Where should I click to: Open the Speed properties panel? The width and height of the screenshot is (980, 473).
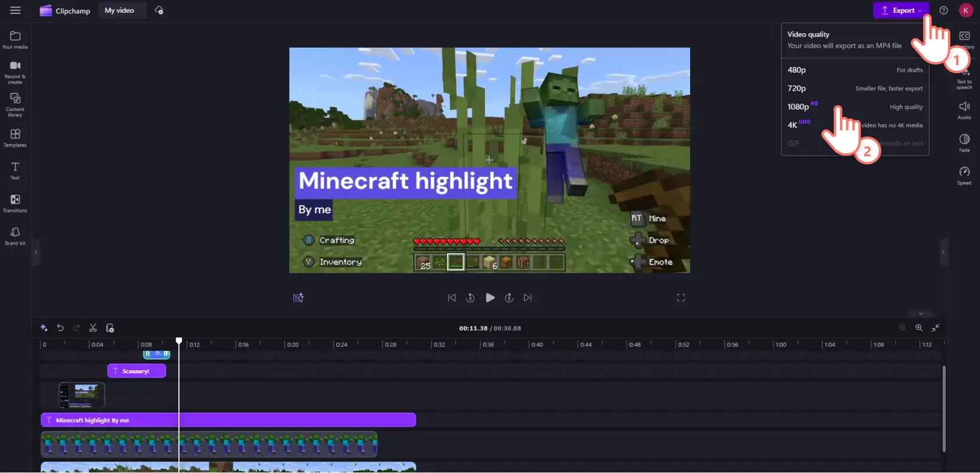pos(964,175)
